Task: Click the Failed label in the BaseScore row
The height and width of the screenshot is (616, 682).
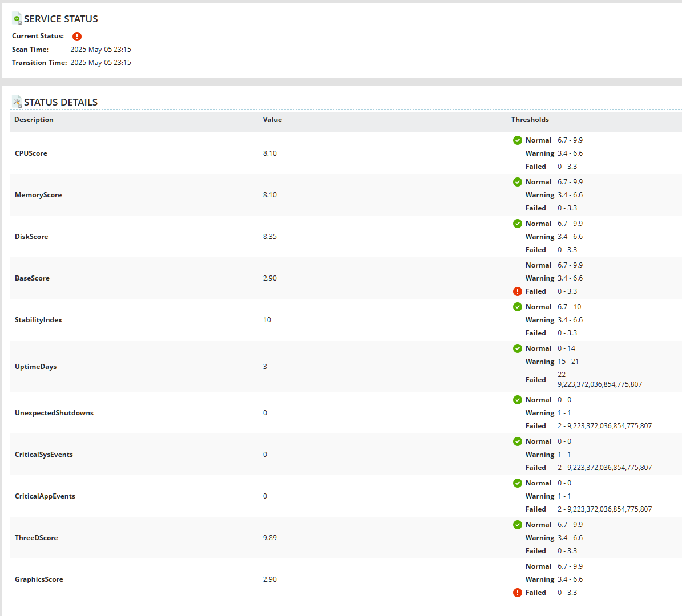Action: (x=535, y=291)
